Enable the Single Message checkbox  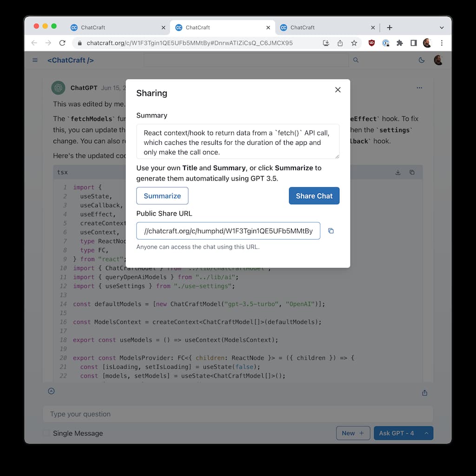coord(46,433)
